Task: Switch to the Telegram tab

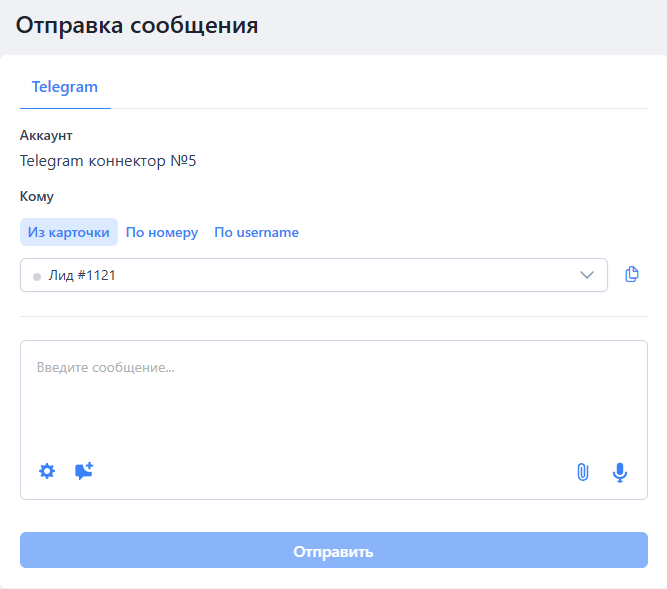Action: [65, 87]
